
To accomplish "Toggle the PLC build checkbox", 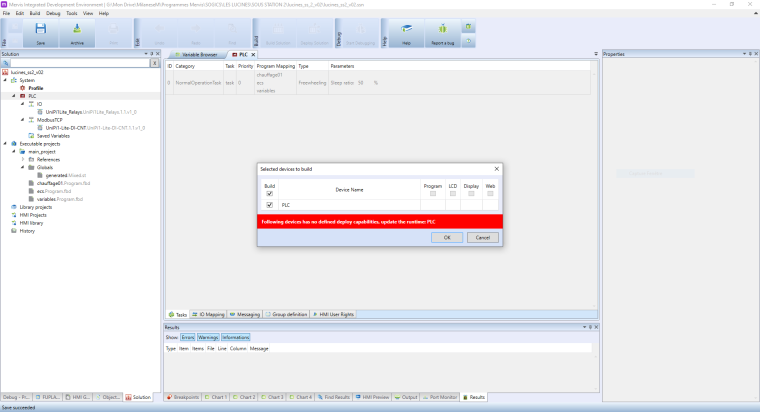I will coord(269,204).
